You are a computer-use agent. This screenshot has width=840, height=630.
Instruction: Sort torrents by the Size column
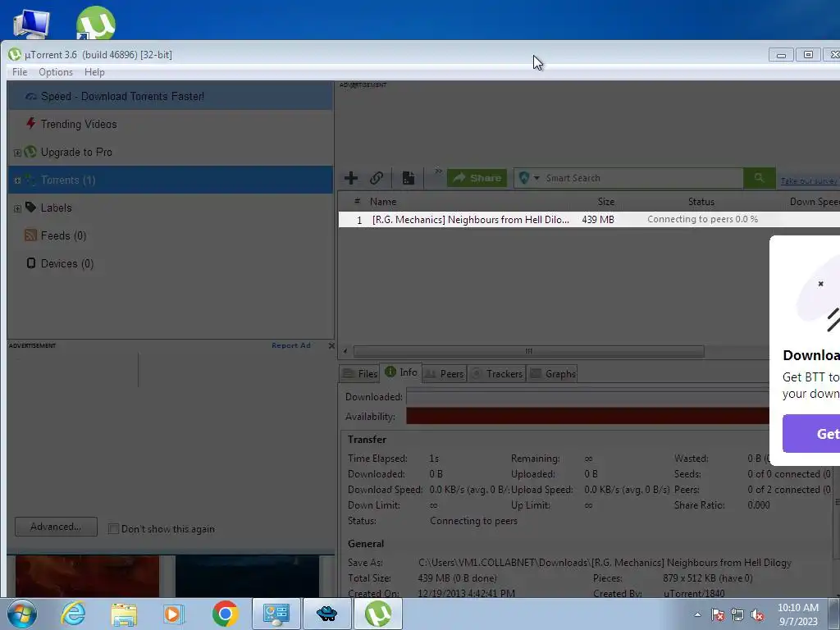coord(606,202)
